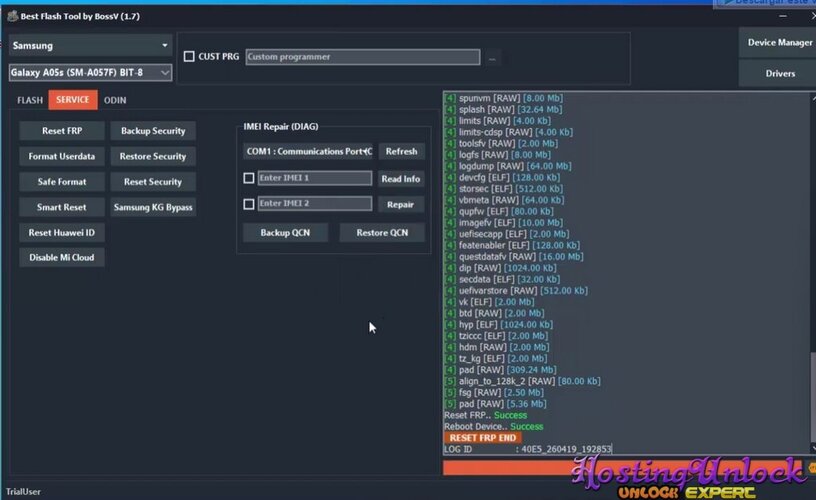This screenshot has width=816, height=500.
Task: Click the RESET FRP END log label
Action: (x=482, y=438)
